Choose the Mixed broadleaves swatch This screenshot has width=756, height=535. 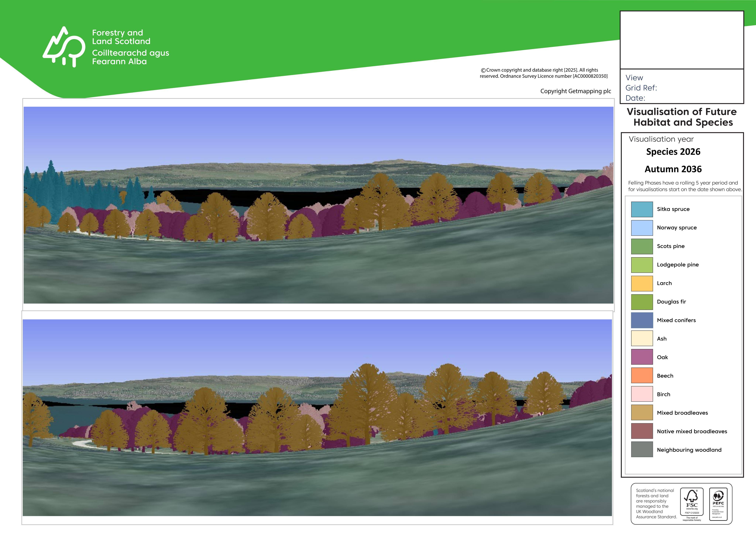coord(642,413)
